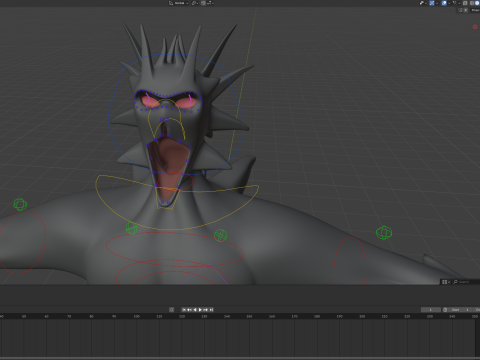Screen dimensions: 480x360
Task: Toggle the auto keying record button
Action: point(171,310)
